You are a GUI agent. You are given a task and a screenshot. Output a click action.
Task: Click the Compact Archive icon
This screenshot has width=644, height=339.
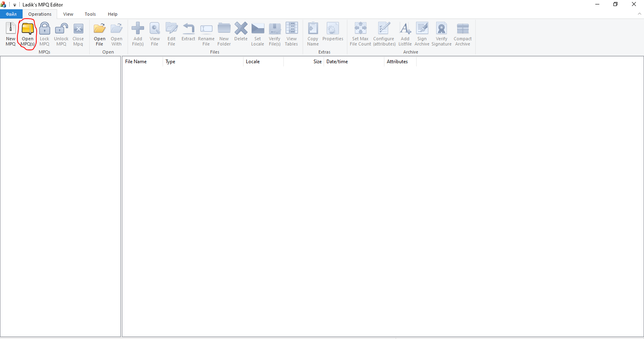pos(462,29)
